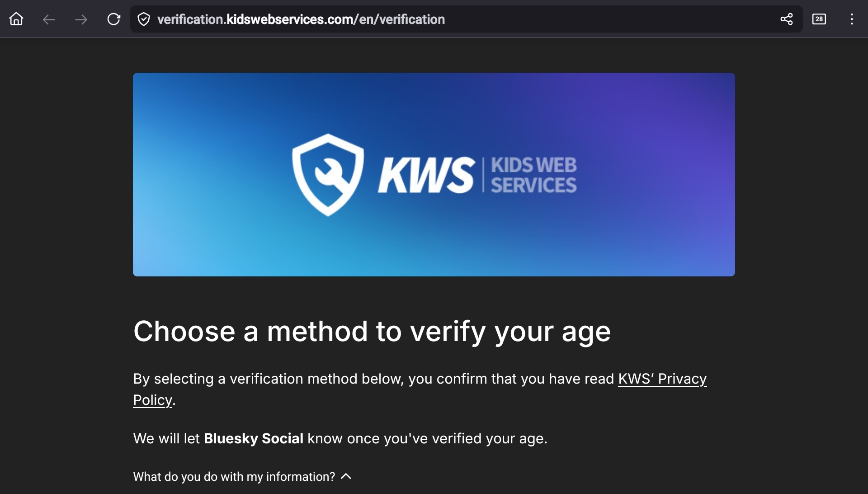Reload the verification page
868x494 pixels.
click(114, 19)
